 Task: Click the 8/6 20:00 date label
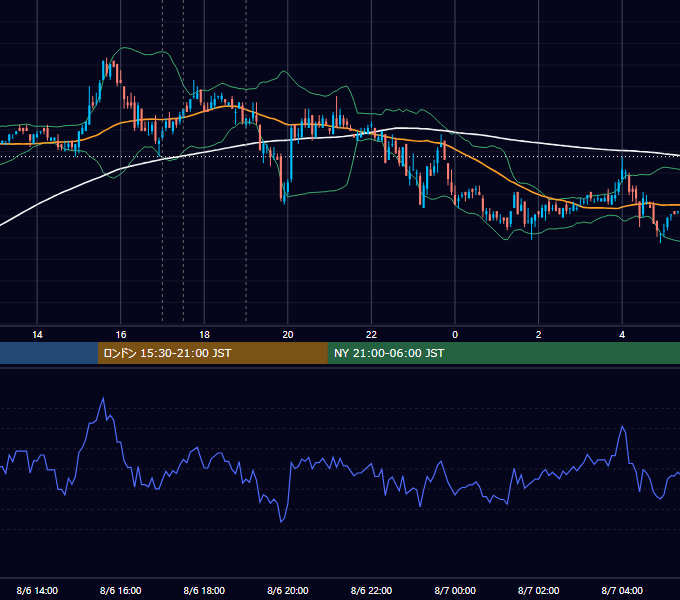[288, 590]
